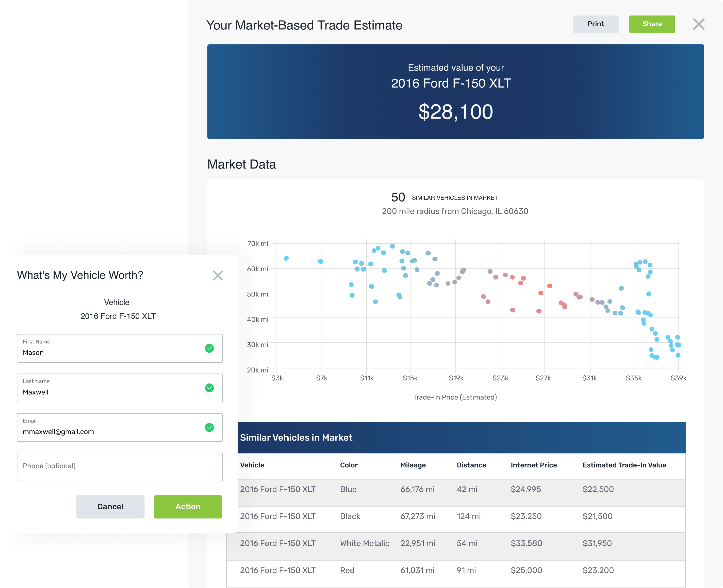Click the green Action button
Viewport: 723px width, 588px height.
[188, 507]
